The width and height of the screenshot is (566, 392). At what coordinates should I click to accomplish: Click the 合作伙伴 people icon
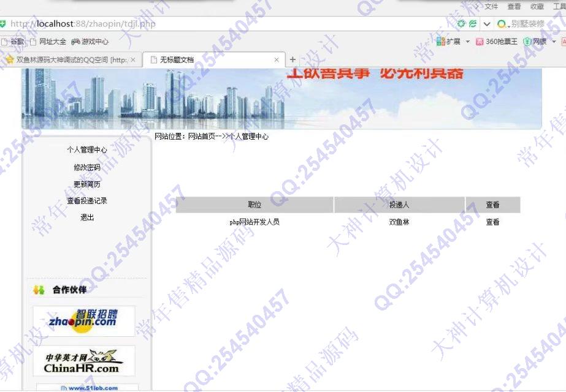click(39, 290)
